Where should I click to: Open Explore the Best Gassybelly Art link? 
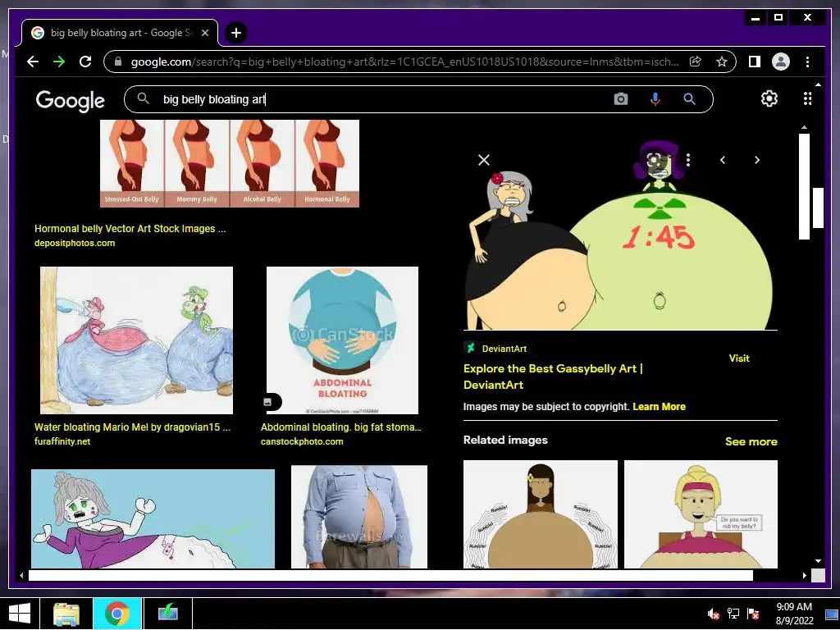tap(553, 377)
